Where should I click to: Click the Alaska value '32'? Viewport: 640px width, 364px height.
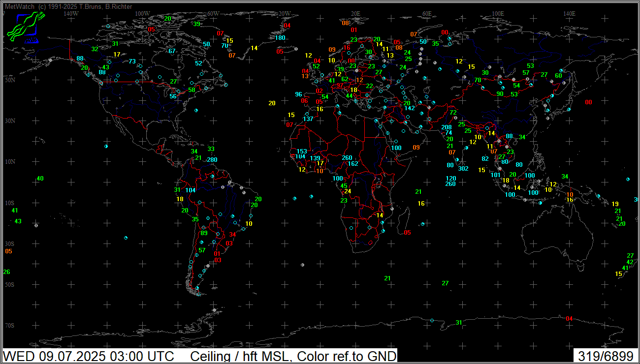click(x=95, y=49)
